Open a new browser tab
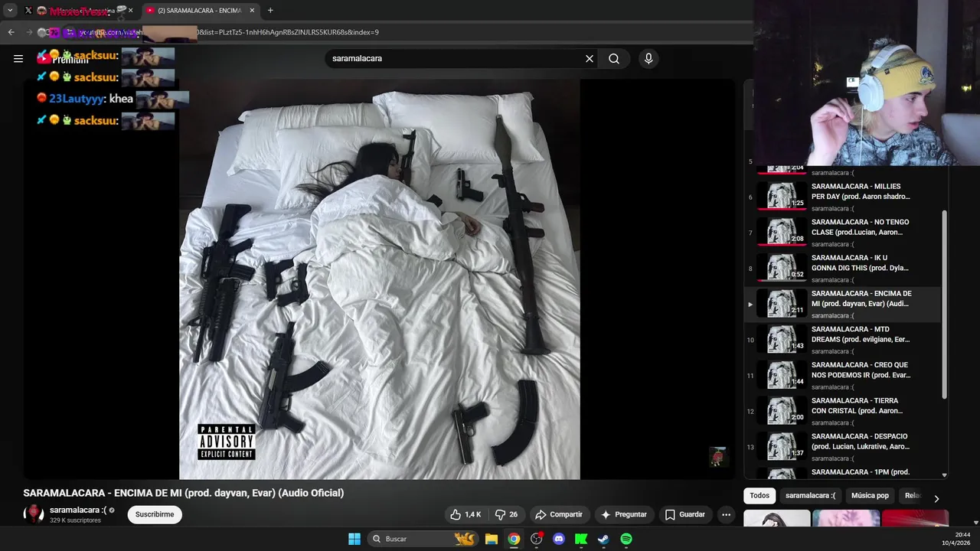The image size is (980, 551). point(270,11)
